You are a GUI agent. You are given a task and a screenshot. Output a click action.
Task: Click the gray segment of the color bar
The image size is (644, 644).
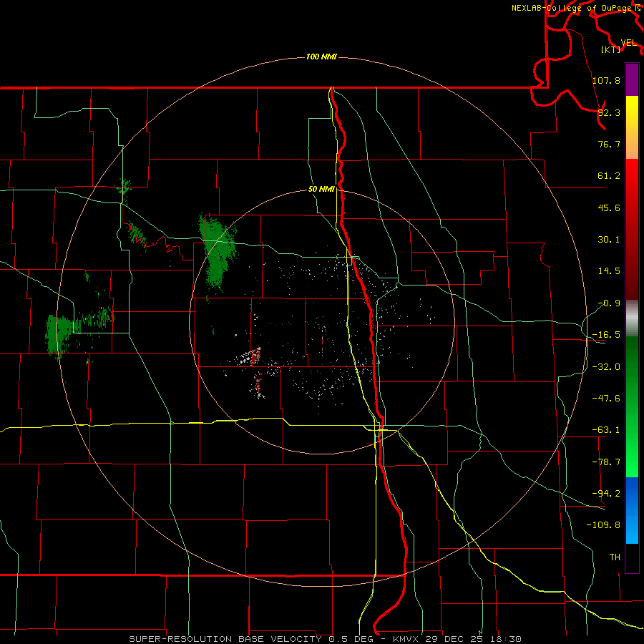632,318
